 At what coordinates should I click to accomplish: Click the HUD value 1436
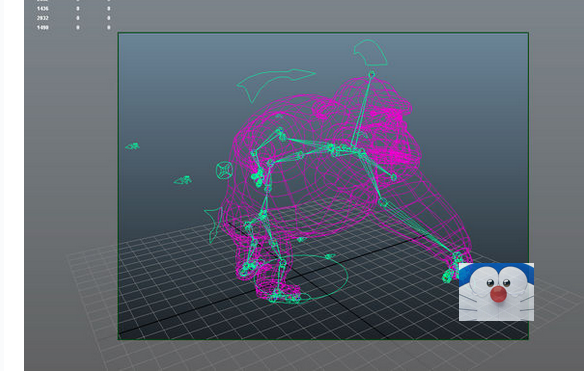pos(42,9)
